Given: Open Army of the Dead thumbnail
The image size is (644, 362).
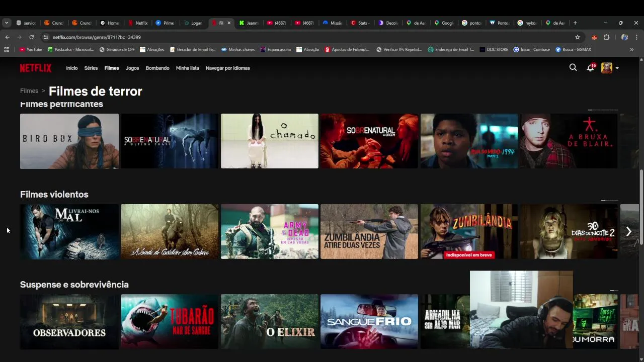Looking at the screenshot, I should [270, 231].
